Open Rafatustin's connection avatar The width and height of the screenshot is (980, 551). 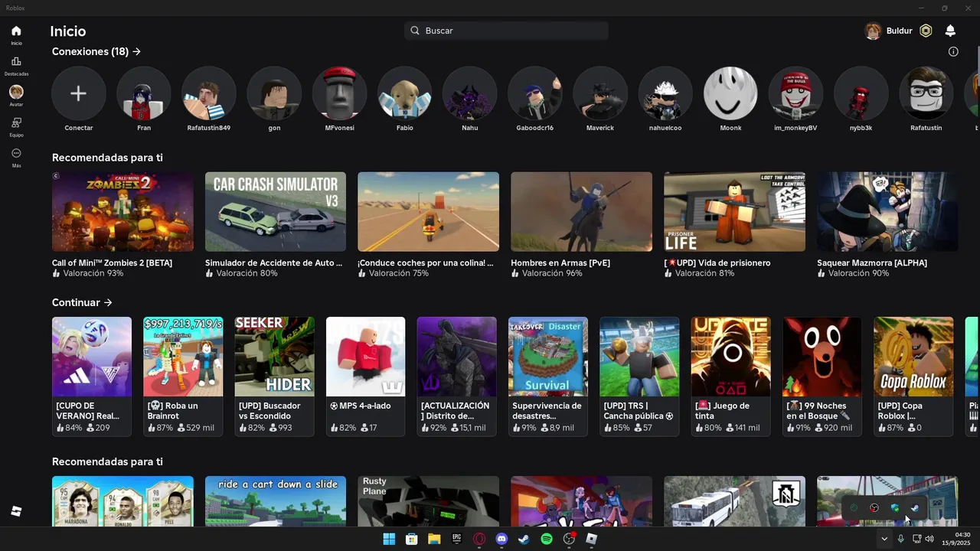926,93
